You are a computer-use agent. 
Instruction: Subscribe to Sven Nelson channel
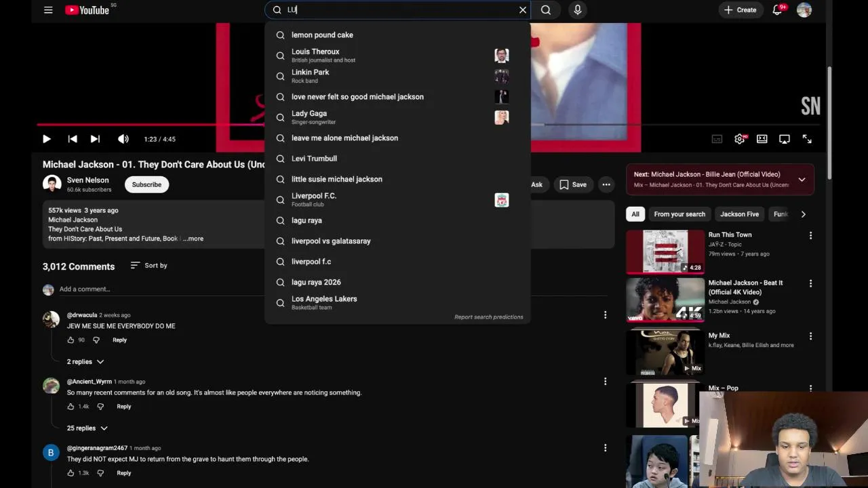coord(146,184)
